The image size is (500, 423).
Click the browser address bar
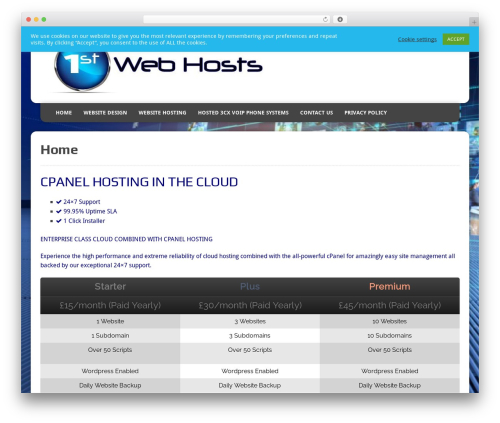237,19
